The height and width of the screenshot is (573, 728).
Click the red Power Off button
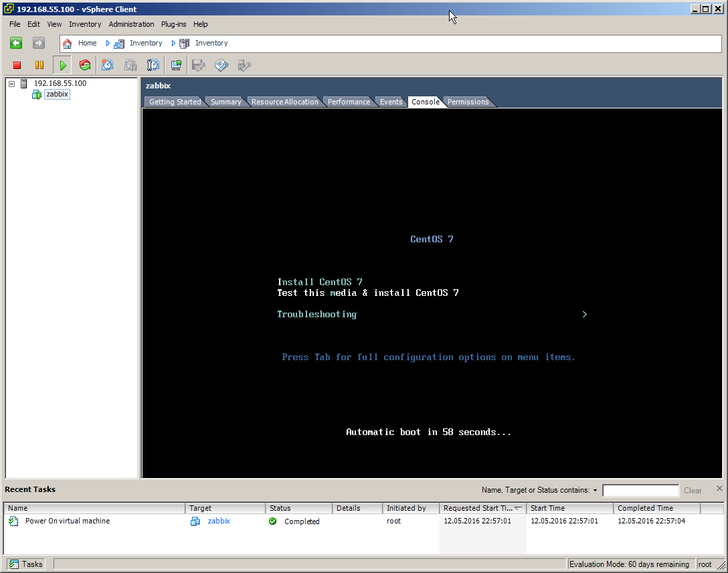[x=17, y=65]
